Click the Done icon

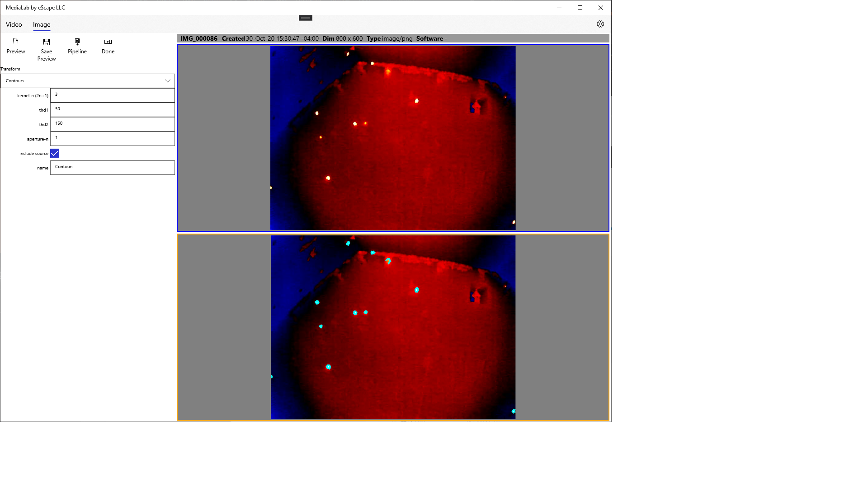pyautogui.click(x=108, y=42)
